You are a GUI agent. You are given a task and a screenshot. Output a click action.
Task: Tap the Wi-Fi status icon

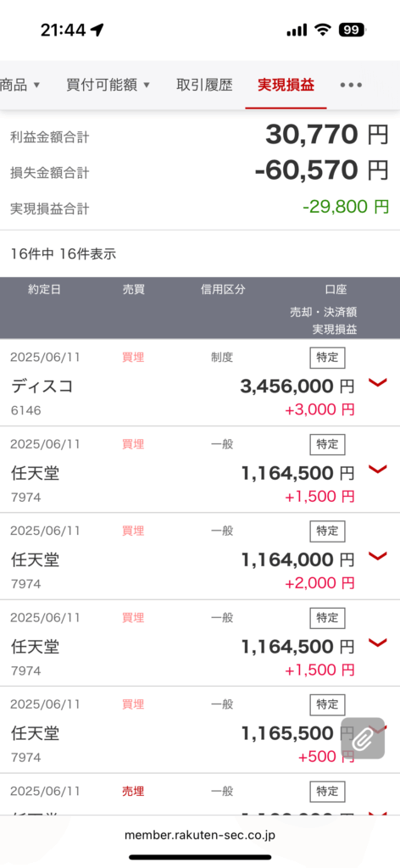point(322,30)
